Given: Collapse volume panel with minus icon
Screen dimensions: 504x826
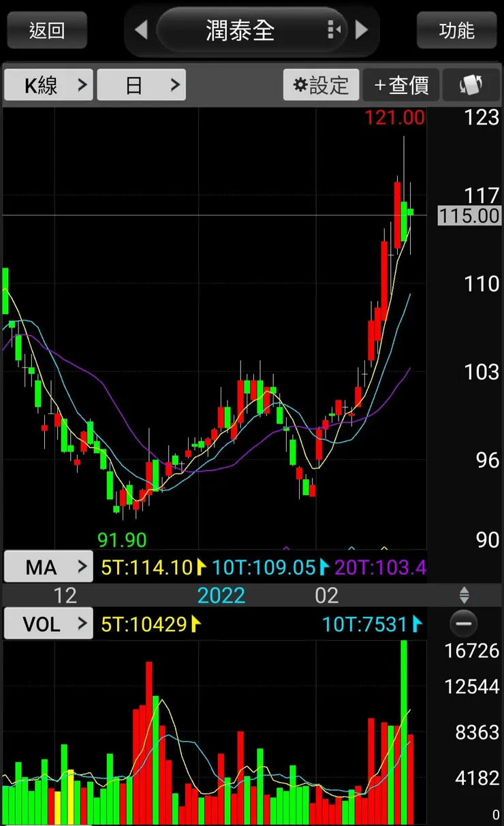Looking at the screenshot, I should click(x=464, y=624).
